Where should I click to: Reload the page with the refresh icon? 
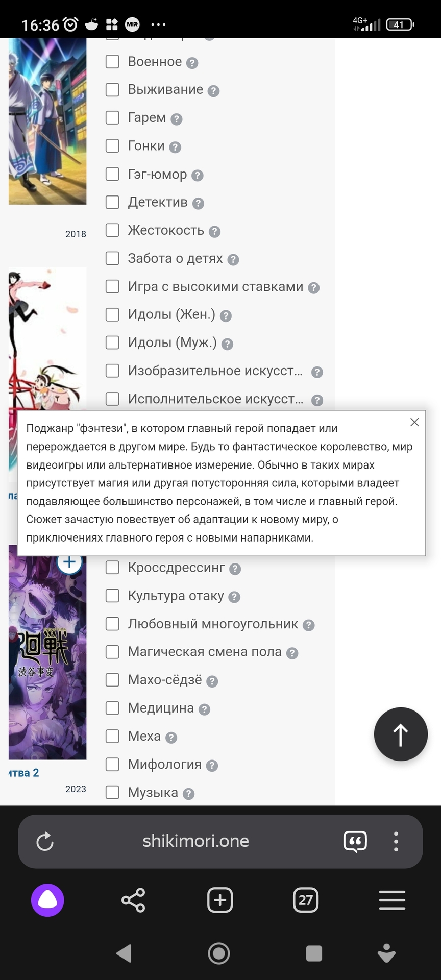click(x=45, y=842)
